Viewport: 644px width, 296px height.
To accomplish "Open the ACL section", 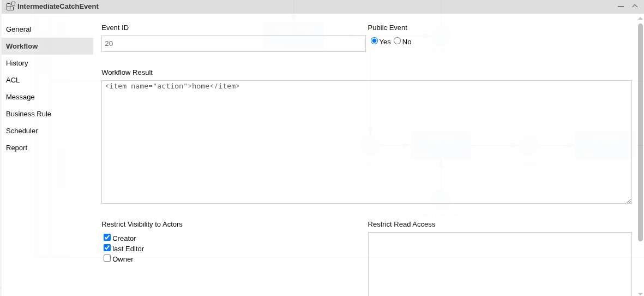I will pyautogui.click(x=13, y=80).
